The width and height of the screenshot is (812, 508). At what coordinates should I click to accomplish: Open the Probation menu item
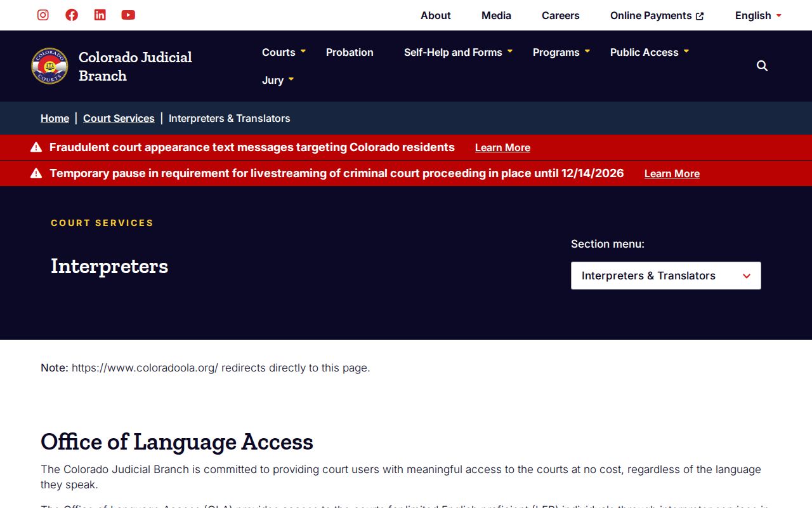(x=350, y=52)
